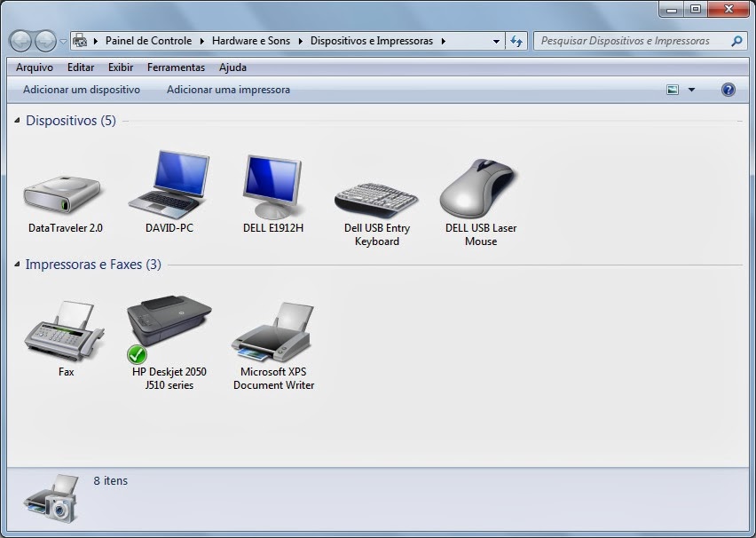Click the refresh address bar button

516,41
